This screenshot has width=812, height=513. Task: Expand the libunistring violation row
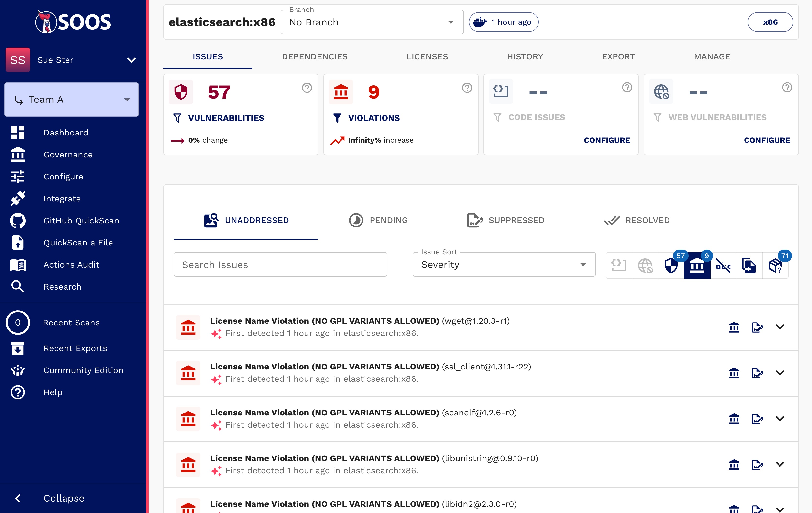(x=780, y=464)
